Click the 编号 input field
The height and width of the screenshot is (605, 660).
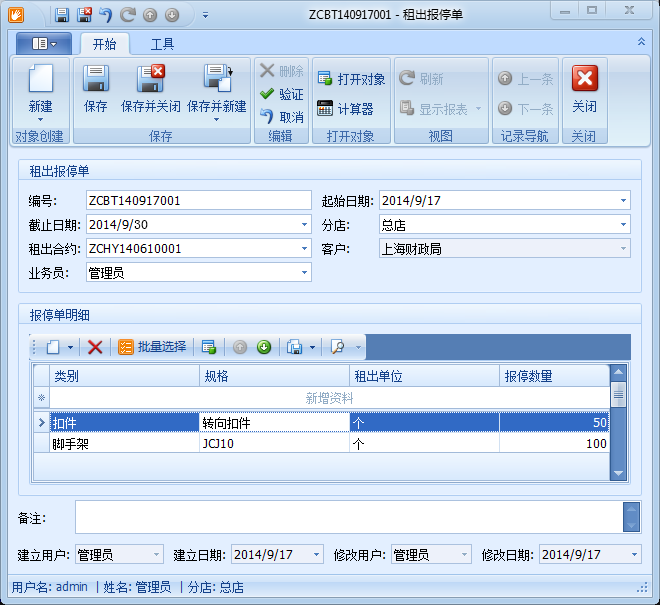[199, 200]
